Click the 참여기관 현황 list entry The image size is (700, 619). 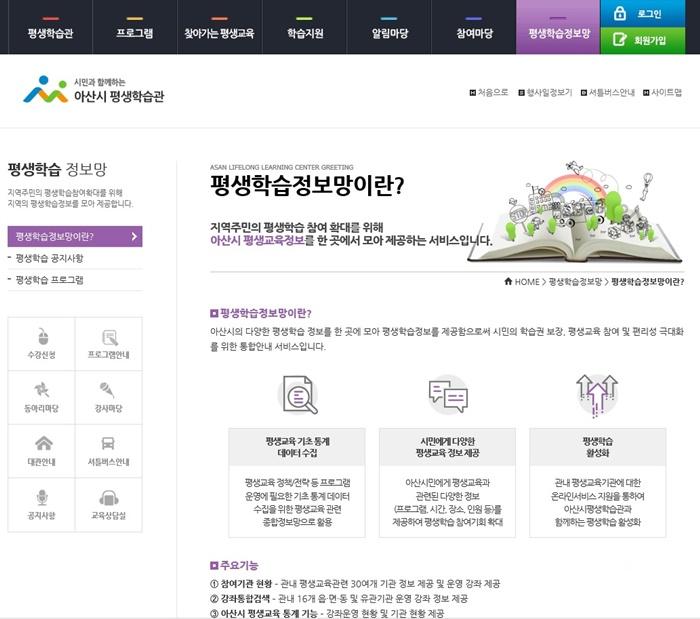click(355, 584)
